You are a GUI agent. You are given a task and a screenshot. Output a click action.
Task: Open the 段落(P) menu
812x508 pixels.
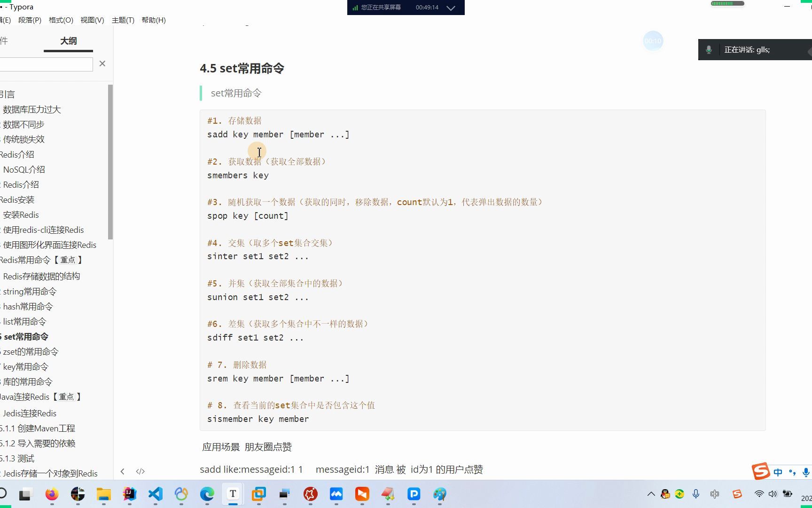pos(30,20)
